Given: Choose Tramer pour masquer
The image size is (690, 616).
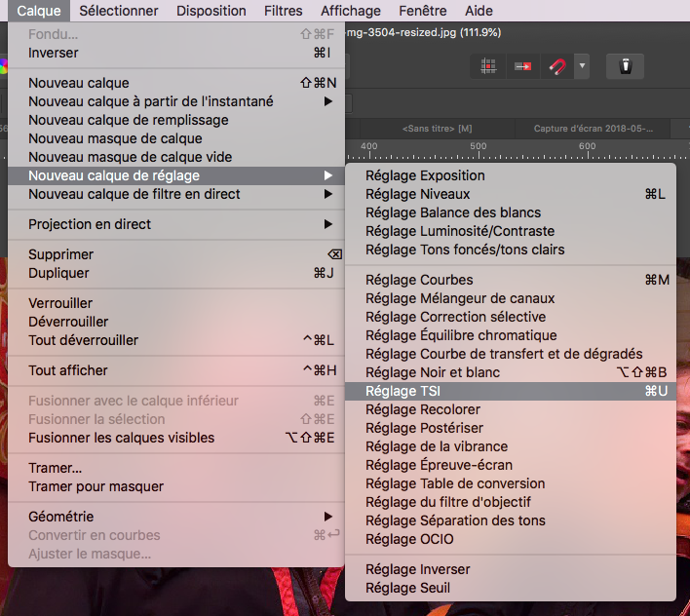Looking at the screenshot, I should pos(176,486).
